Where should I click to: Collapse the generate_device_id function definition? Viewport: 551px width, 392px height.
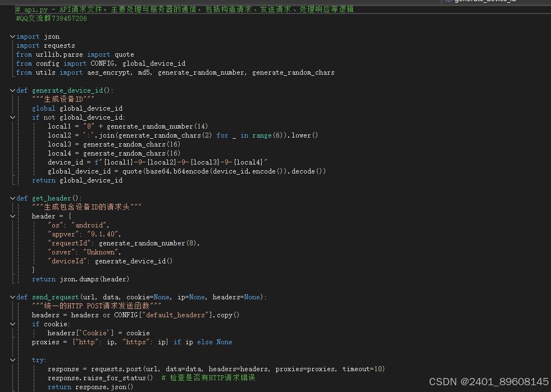point(12,90)
